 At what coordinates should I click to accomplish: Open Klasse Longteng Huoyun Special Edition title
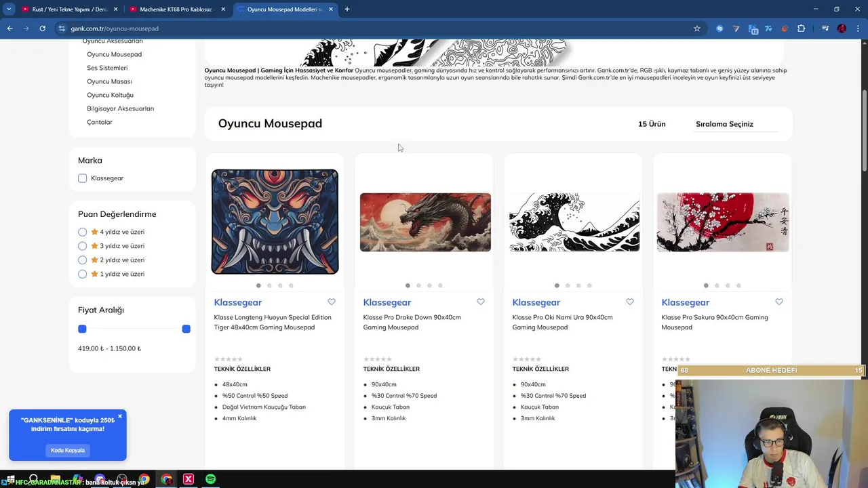pos(273,322)
